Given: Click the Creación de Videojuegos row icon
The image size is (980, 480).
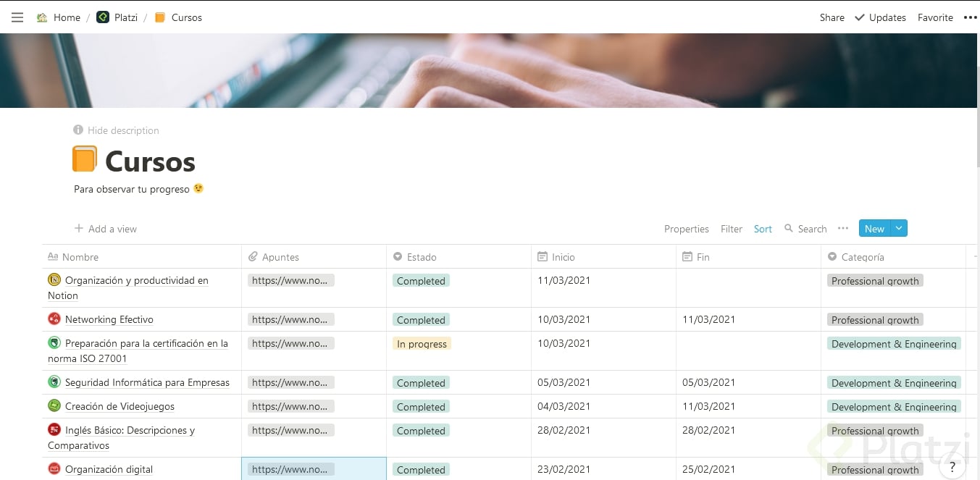Looking at the screenshot, I should pyautogui.click(x=54, y=406).
